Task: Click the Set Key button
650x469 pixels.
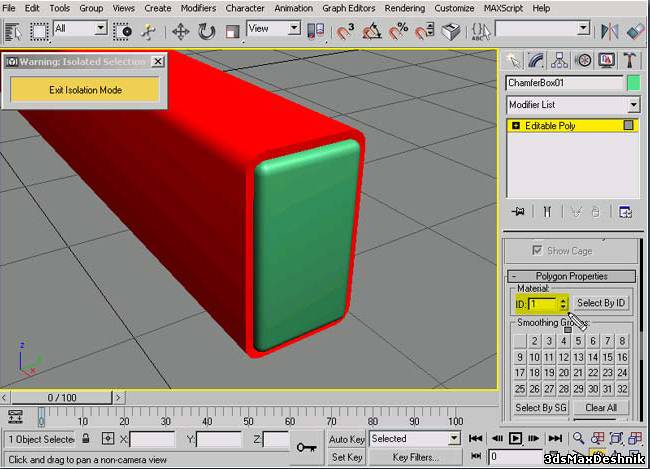Action: click(347, 457)
